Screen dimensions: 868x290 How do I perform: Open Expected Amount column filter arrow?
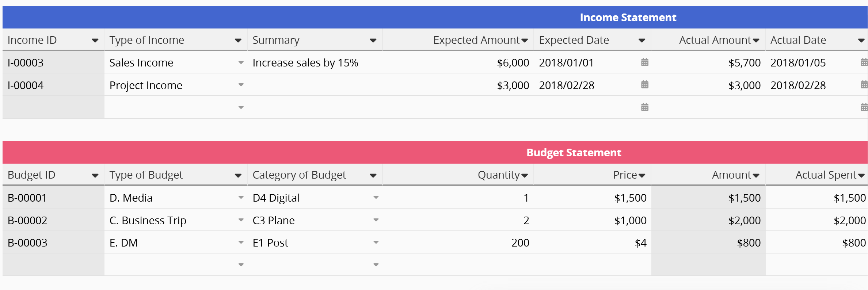pos(525,41)
